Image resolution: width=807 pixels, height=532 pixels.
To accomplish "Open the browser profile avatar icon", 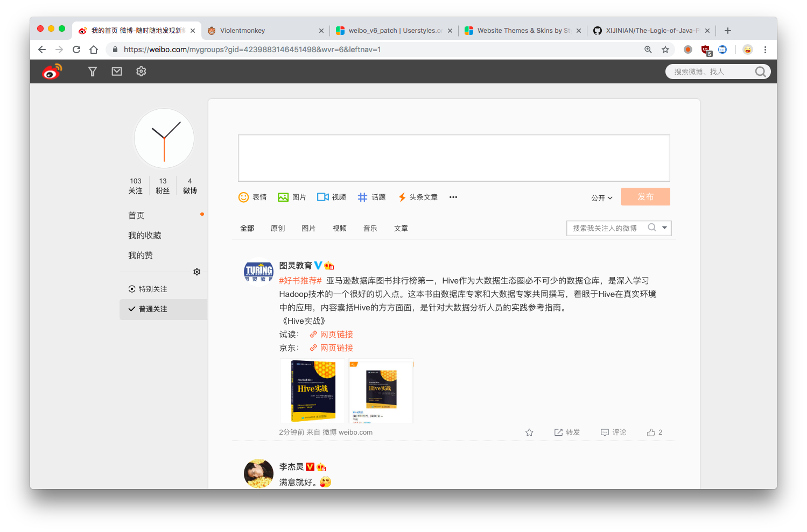I will [x=748, y=49].
